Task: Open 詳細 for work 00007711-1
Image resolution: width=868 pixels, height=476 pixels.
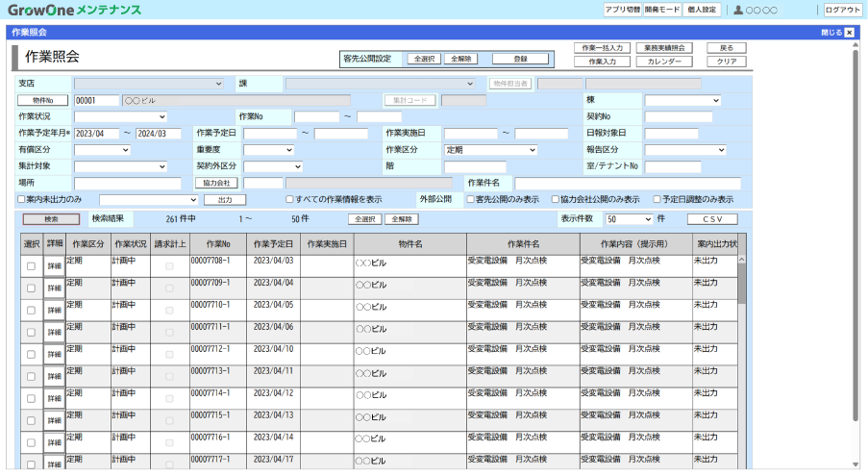Action: pos(54,332)
